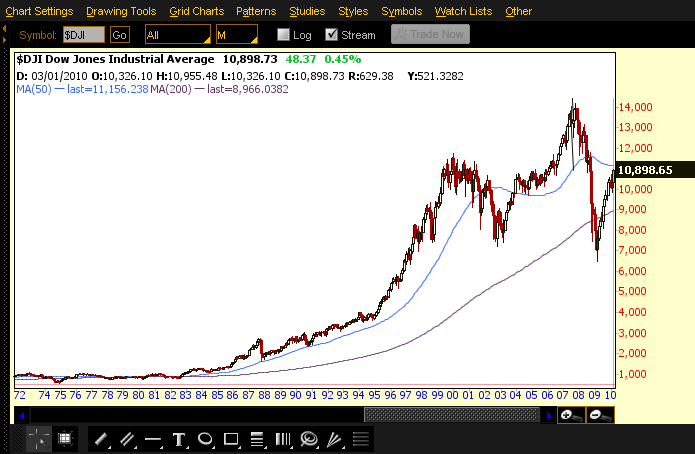Viewport: 695px width, 454px height.
Task: Select the fan lines tool
Action: 335,439
